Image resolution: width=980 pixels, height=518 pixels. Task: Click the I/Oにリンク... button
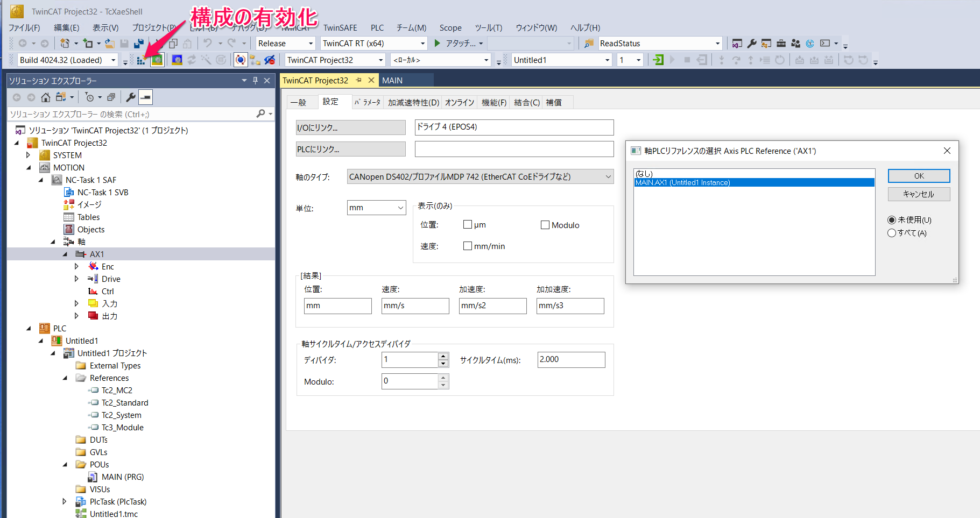[351, 127]
